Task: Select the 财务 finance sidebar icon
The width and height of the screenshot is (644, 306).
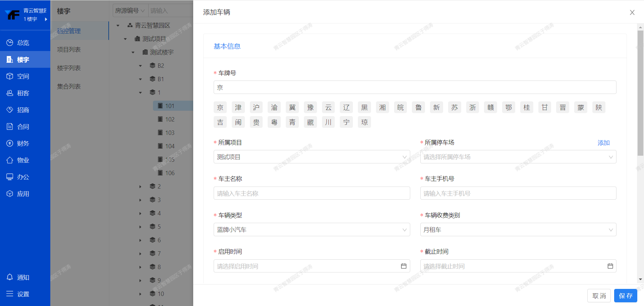Action: click(x=10, y=143)
